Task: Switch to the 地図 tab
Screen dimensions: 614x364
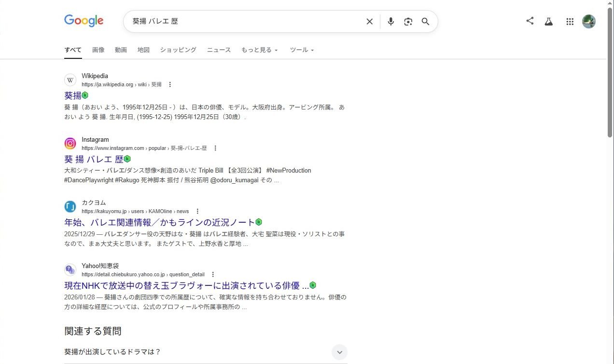Action: [x=143, y=50]
